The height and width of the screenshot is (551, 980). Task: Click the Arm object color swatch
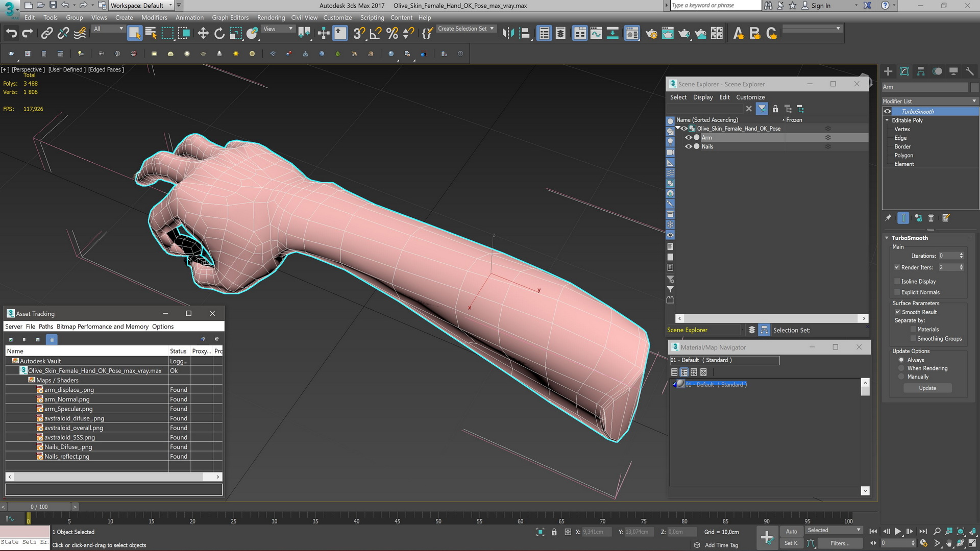[x=975, y=87]
